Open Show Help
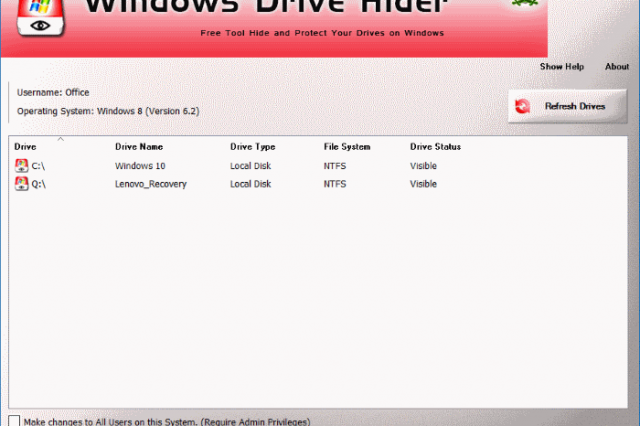The height and width of the screenshot is (426, 640). pos(562,67)
